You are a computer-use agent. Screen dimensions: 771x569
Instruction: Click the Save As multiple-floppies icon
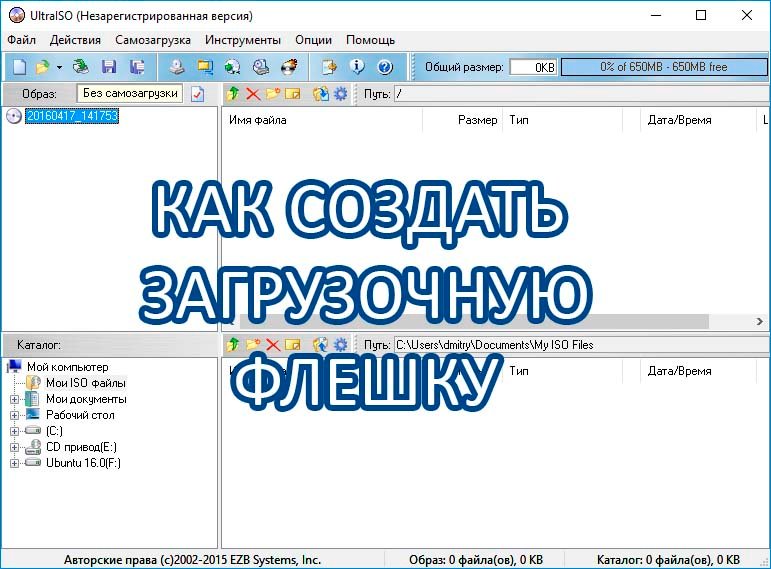pos(137,67)
